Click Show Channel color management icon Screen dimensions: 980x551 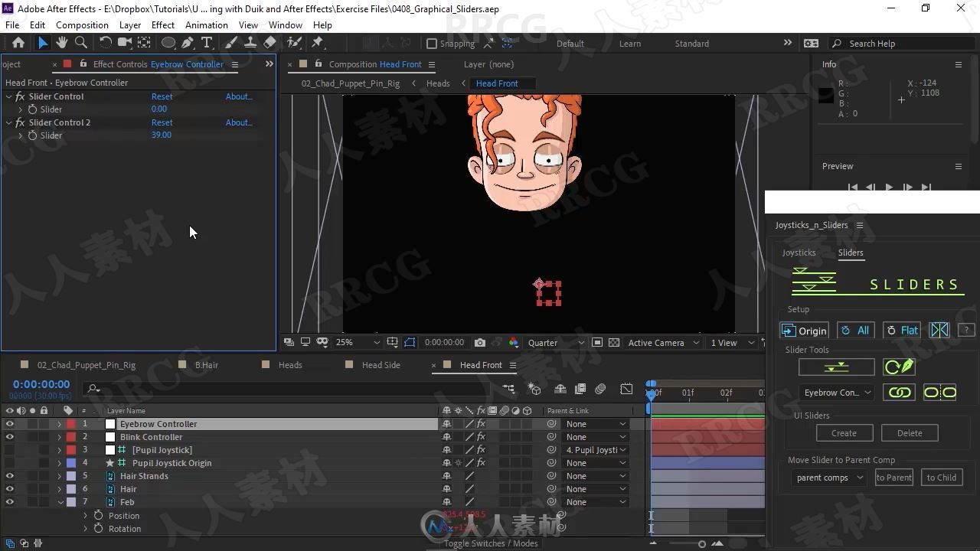(x=513, y=343)
